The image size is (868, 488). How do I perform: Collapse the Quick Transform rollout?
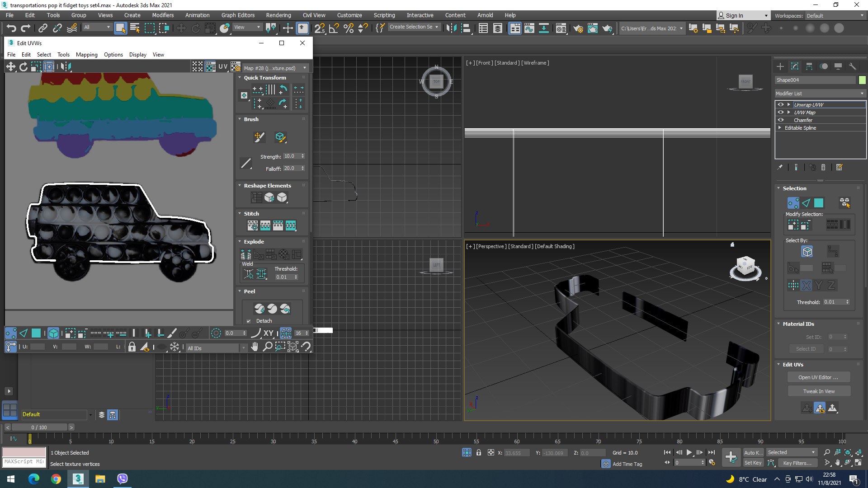pos(264,77)
